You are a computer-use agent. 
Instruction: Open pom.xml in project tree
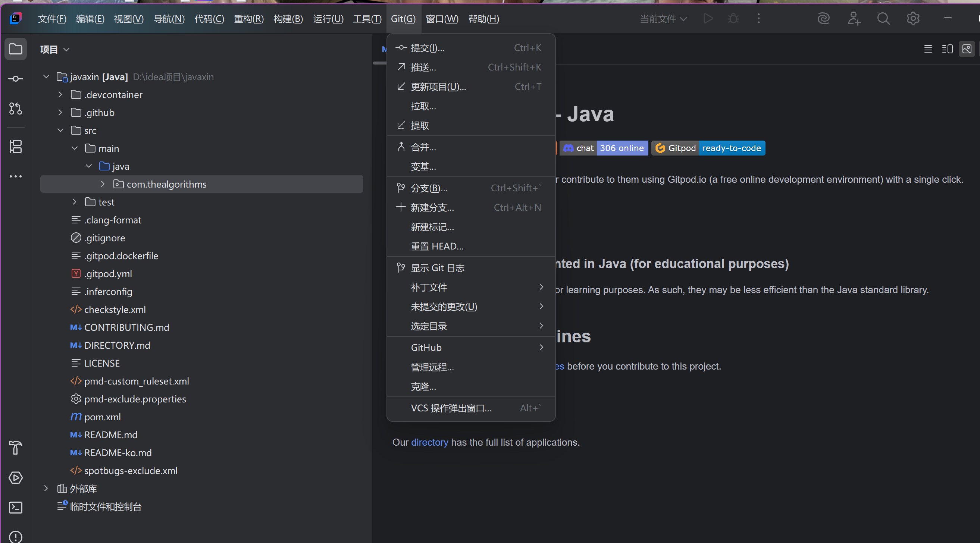point(102,417)
